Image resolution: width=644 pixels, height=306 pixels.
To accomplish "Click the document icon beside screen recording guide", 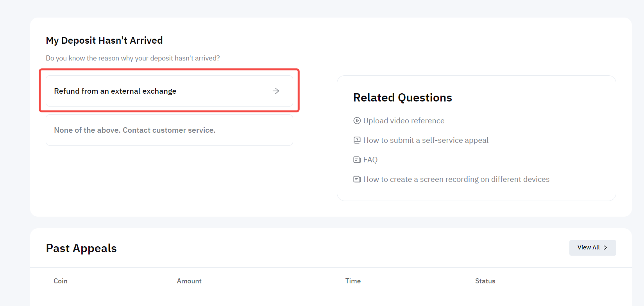I will coord(357,179).
